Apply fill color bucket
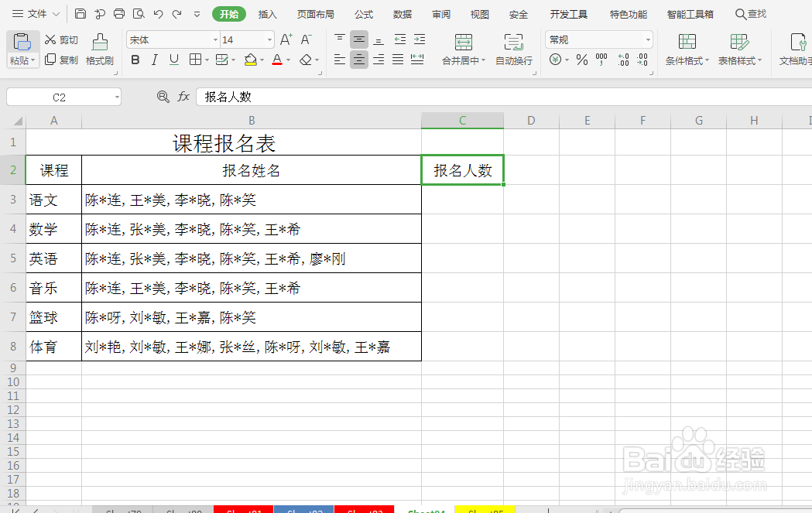This screenshot has width=812, height=513. click(251, 60)
